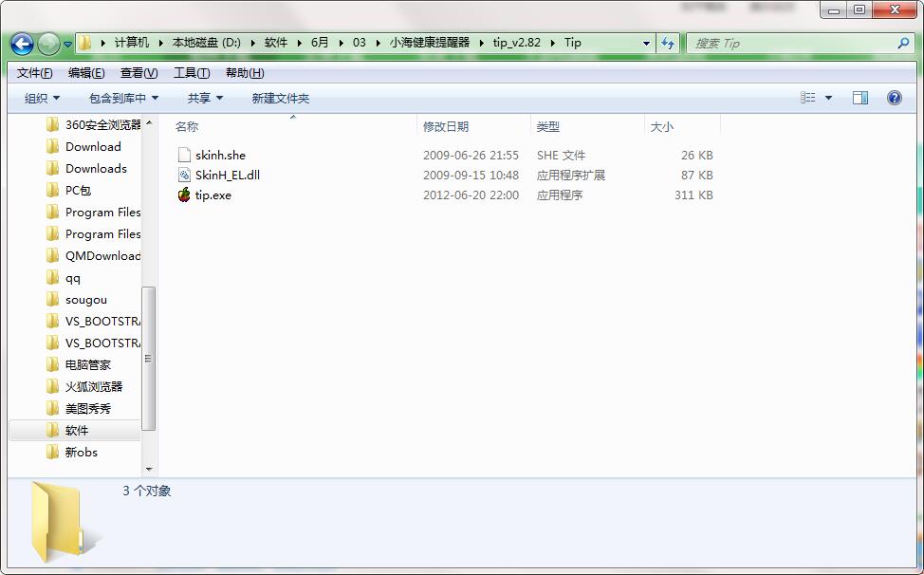924x575 pixels.
Task: Expand the 包含到库中 dropdown
Action: coord(123,98)
